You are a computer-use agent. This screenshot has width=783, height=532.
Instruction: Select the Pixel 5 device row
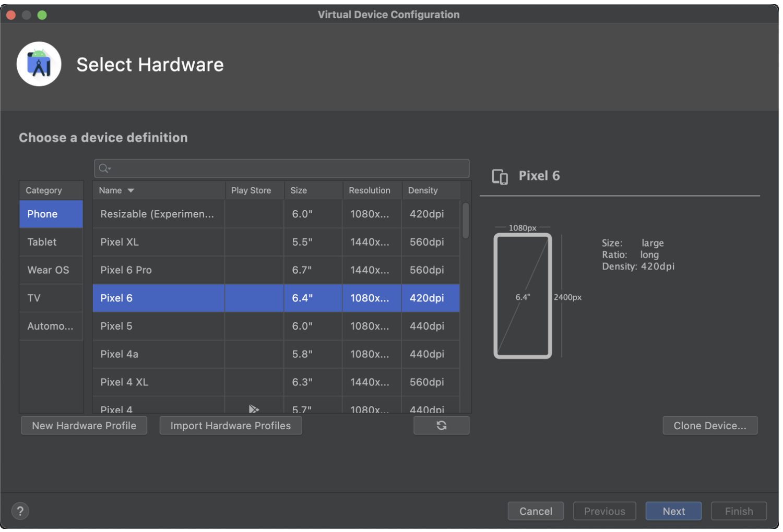(x=276, y=327)
